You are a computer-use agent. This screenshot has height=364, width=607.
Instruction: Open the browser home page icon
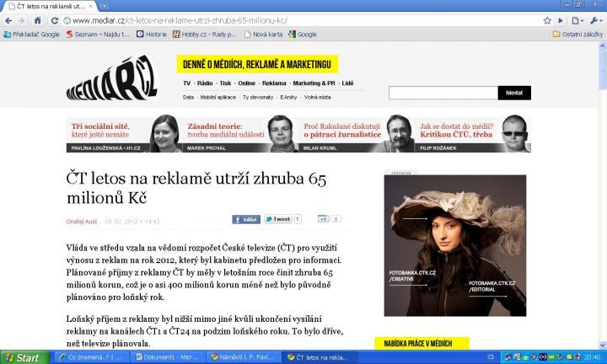tap(38, 20)
